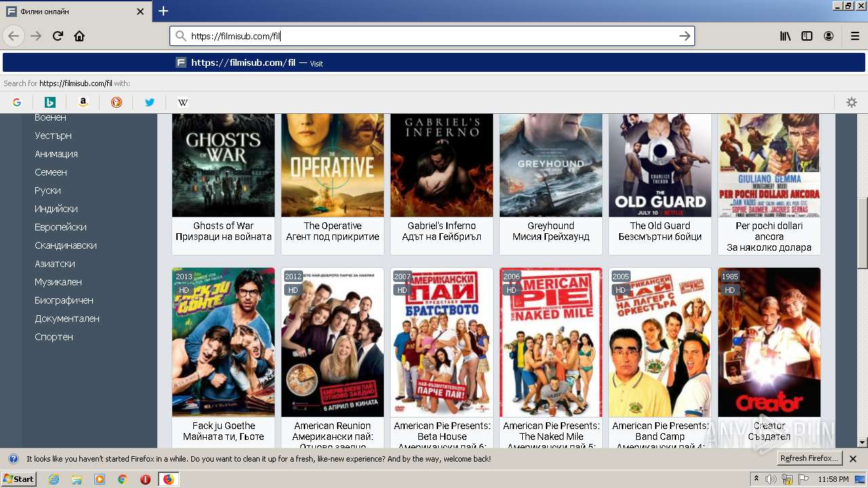Open American Pie Naked Mile poster
This screenshot has height=488, width=868.
(x=551, y=342)
